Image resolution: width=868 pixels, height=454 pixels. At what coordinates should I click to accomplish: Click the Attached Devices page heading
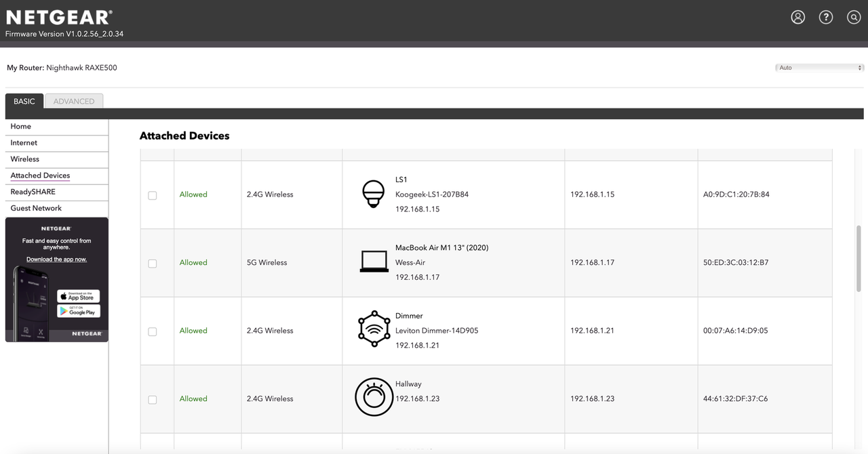click(x=184, y=136)
